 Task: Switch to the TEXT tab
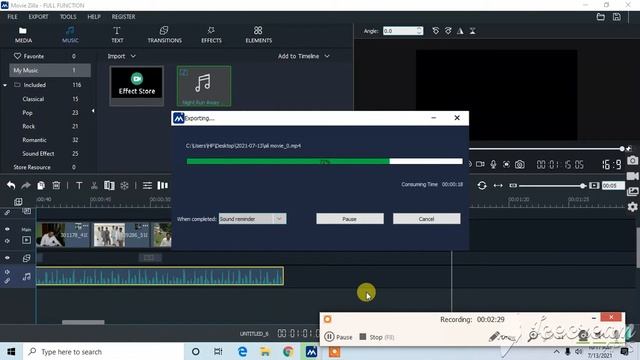[x=117, y=35]
